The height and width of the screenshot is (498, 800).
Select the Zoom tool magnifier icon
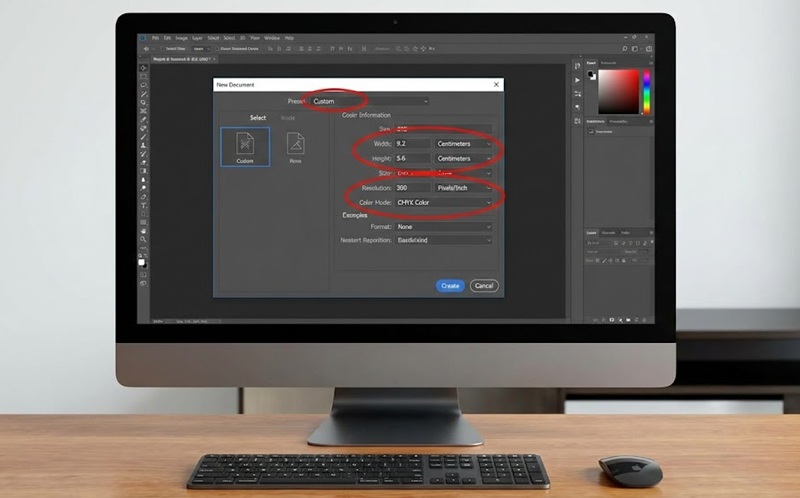point(144,239)
